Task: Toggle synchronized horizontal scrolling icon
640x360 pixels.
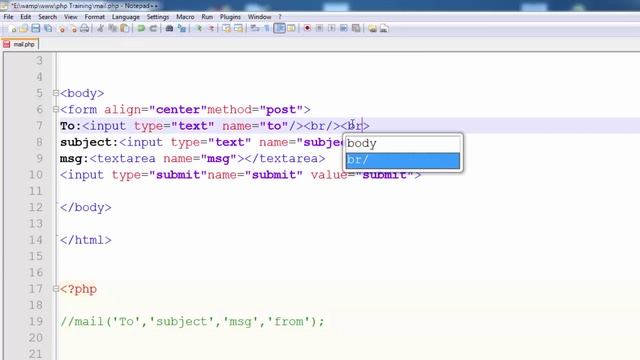Action: pyautogui.click(x=239, y=28)
